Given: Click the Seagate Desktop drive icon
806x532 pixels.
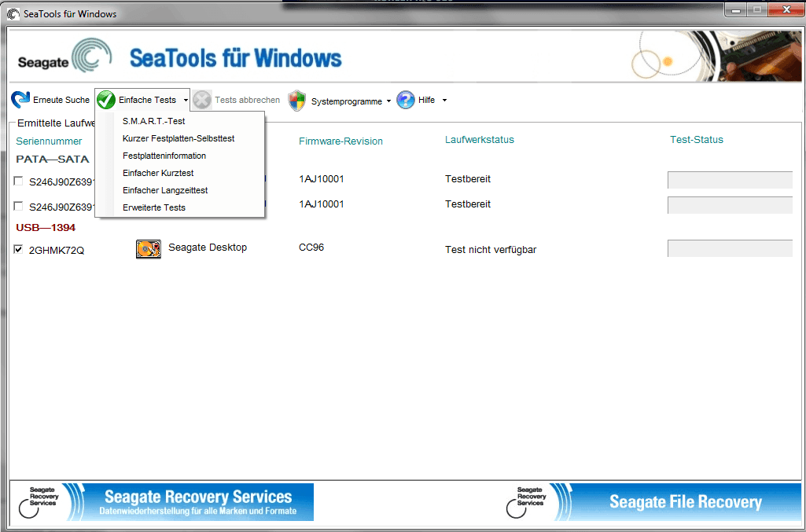Looking at the screenshot, I should click(149, 249).
